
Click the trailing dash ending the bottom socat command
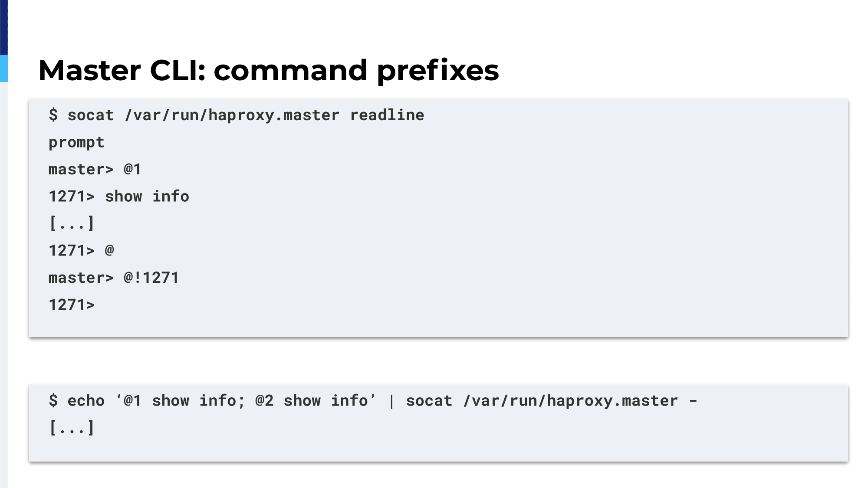(693, 401)
